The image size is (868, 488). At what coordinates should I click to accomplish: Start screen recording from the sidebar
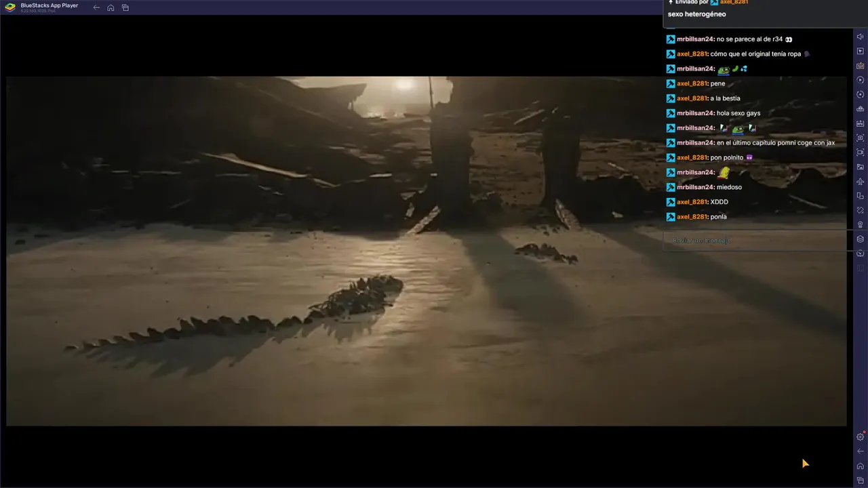click(x=860, y=152)
